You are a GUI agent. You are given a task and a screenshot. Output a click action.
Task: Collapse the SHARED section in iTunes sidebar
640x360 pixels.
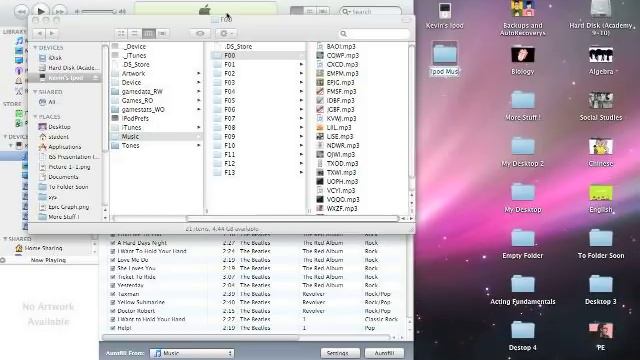(5, 239)
